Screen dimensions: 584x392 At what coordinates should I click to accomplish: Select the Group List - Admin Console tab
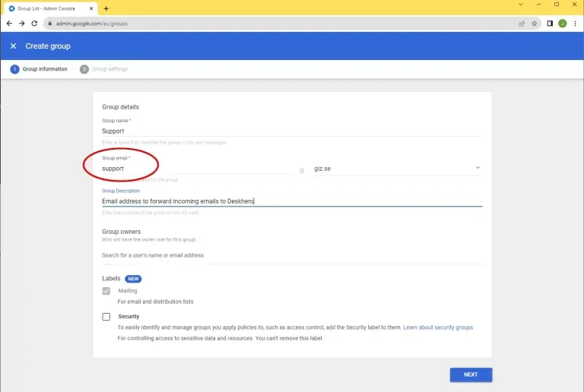(x=51, y=8)
